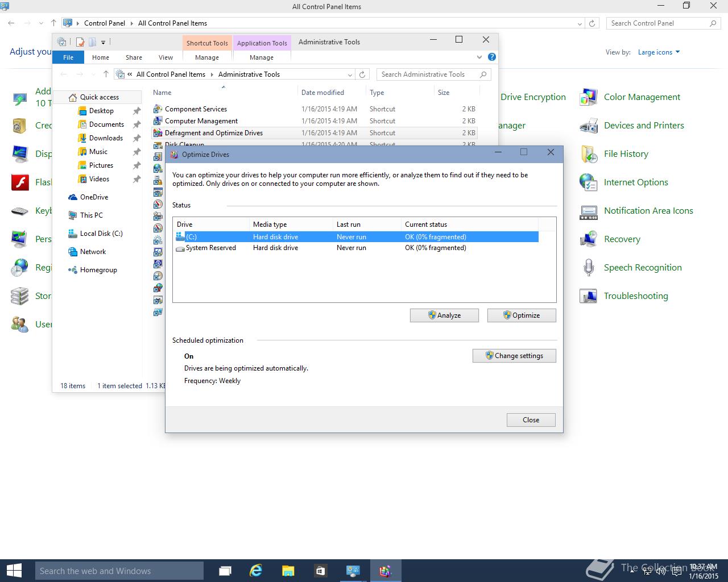Open Internet Options icon

coord(588,182)
